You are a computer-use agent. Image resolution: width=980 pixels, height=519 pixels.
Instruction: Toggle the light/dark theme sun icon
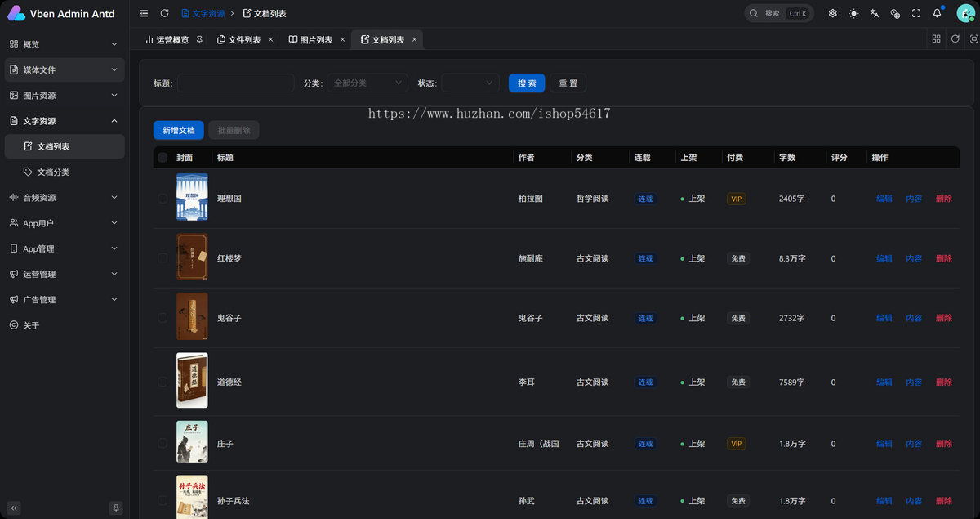(x=853, y=13)
